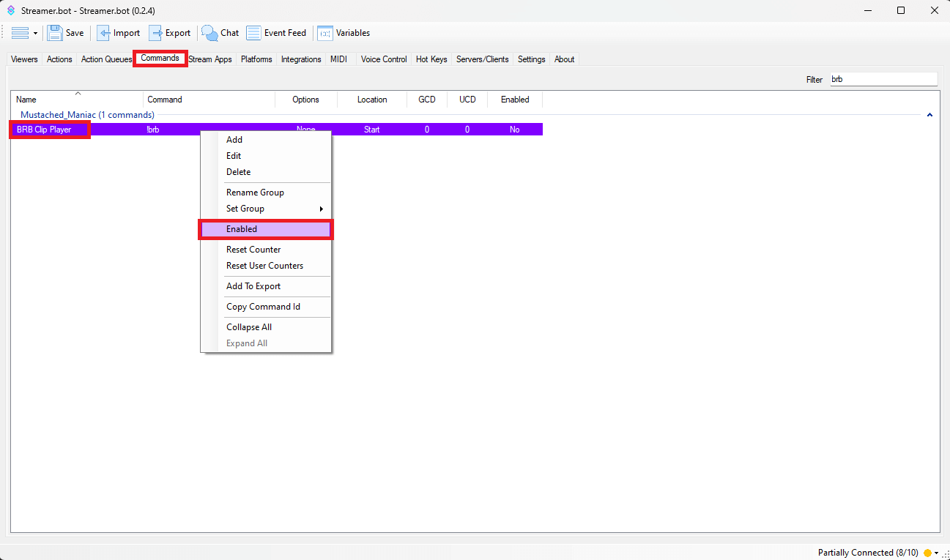Image resolution: width=950 pixels, height=560 pixels.
Task: Click the Enabled column header
Action: 515,100
